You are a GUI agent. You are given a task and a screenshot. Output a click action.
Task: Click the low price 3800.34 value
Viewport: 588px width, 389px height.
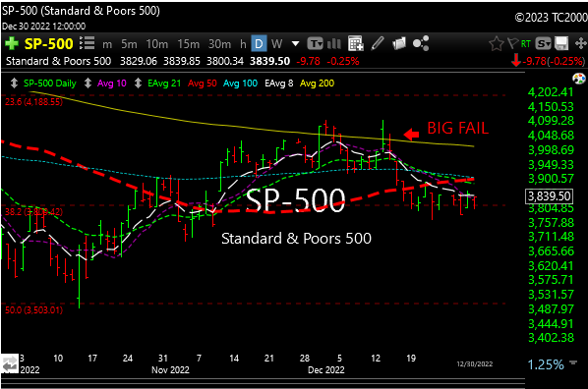[x=225, y=61]
